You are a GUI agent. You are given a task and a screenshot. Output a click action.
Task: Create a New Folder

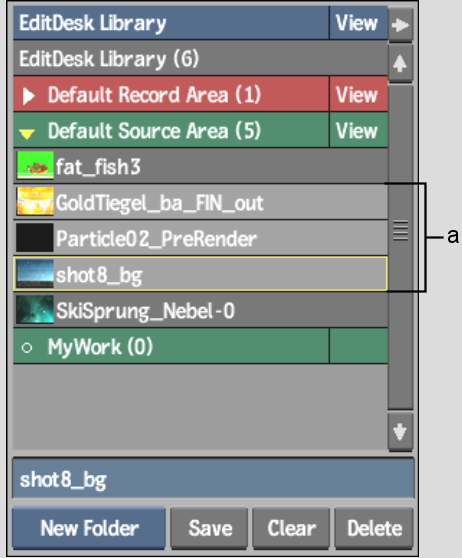pyautogui.click(x=89, y=528)
